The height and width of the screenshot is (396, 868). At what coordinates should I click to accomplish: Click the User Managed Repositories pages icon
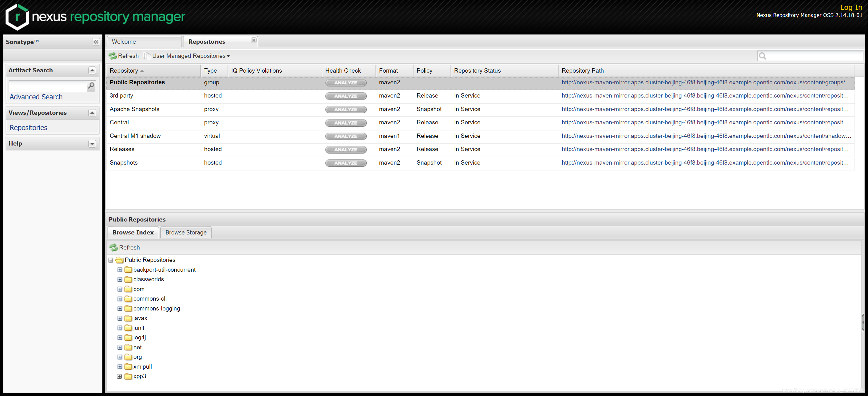[x=147, y=56]
